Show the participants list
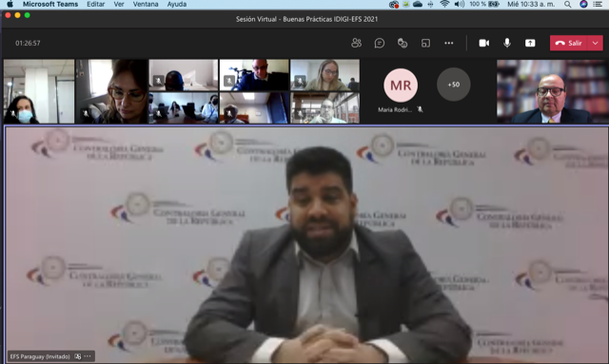609x364 pixels. 356,43
